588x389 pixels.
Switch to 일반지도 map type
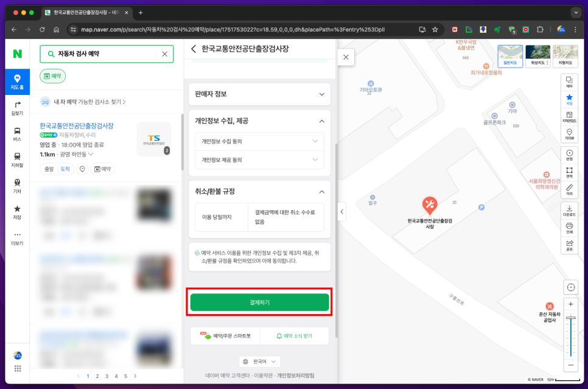[510, 56]
